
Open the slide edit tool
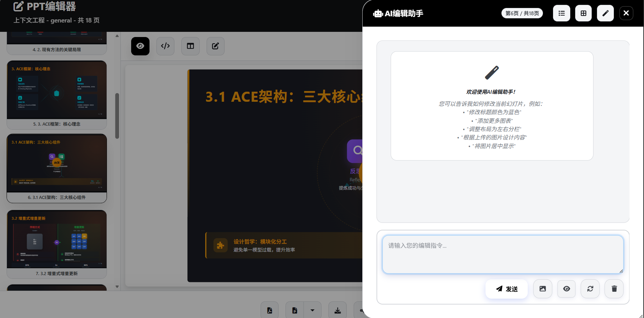pyautogui.click(x=215, y=46)
